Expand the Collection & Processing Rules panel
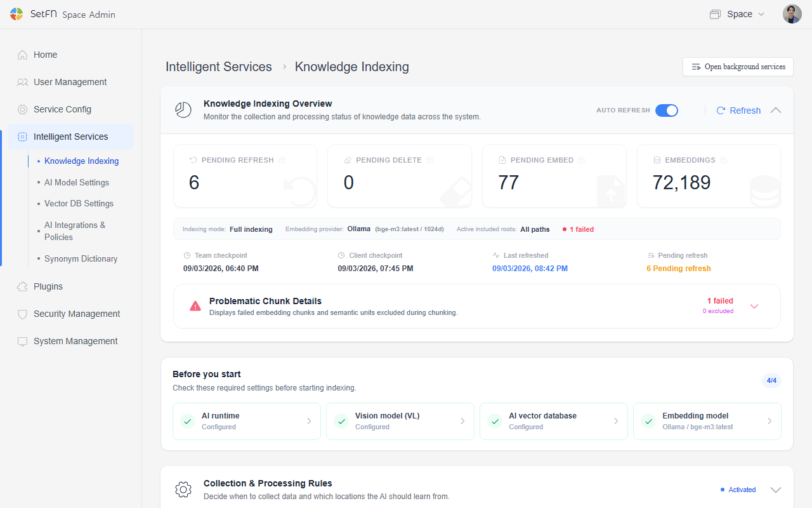This screenshot has width=812, height=508. pos(775,490)
